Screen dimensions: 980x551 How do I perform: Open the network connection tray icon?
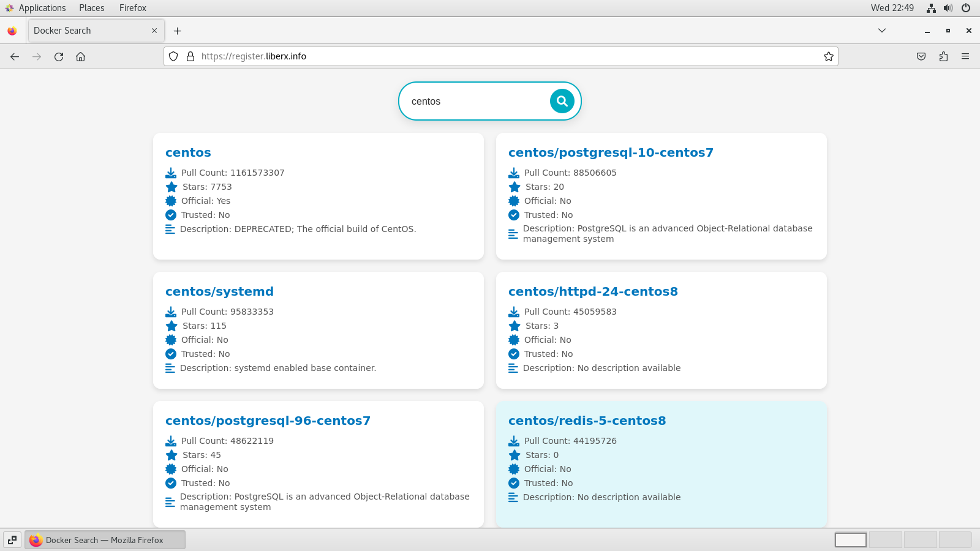click(x=931, y=8)
